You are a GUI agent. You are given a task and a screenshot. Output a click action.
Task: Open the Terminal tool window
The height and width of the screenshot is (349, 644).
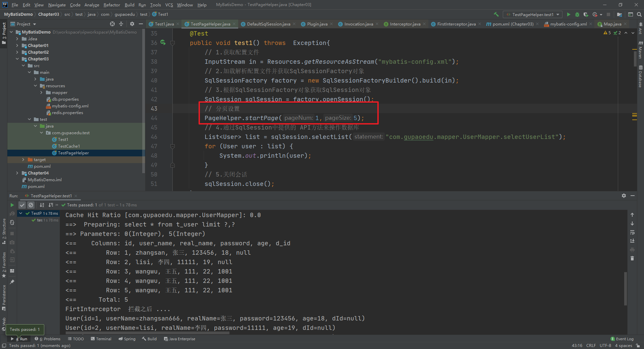[x=101, y=339]
